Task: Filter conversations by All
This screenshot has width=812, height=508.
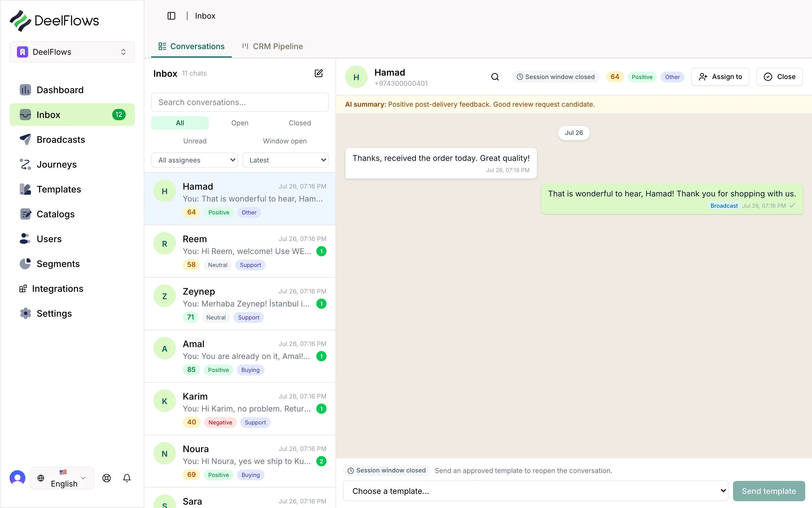Action: coord(180,123)
